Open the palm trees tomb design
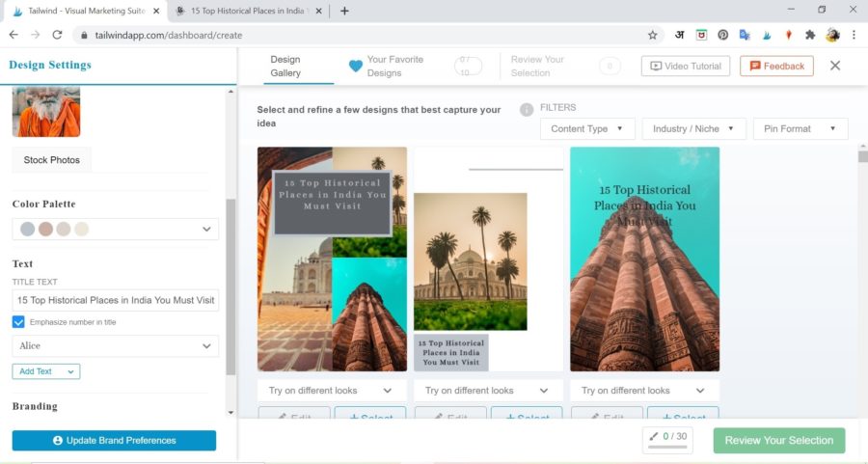 [x=488, y=259]
